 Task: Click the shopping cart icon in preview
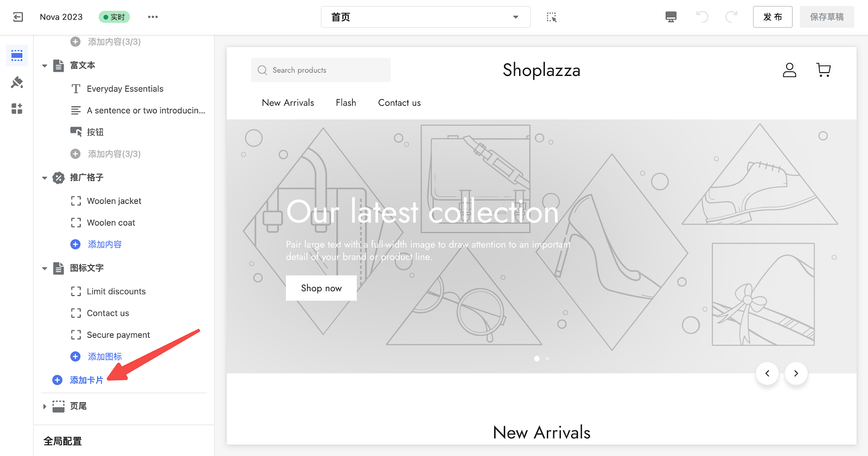pyautogui.click(x=823, y=70)
